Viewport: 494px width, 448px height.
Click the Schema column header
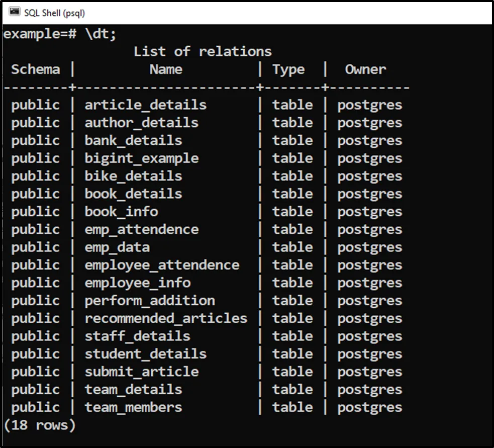pos(36,69)
